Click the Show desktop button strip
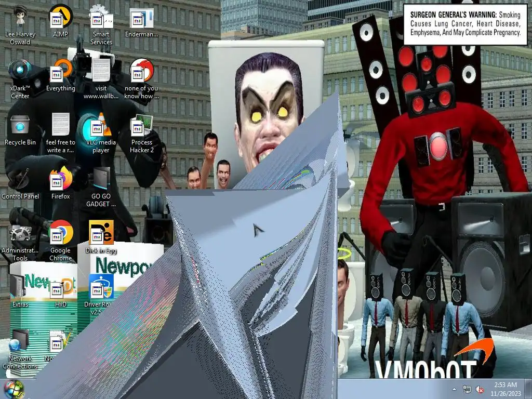 [x=529, y=389]
